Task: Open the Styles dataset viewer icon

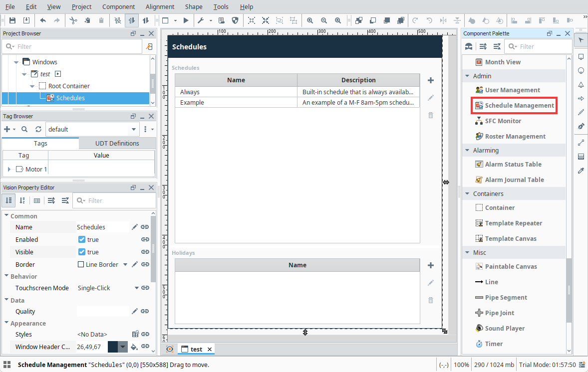Action: pos(135,334)
